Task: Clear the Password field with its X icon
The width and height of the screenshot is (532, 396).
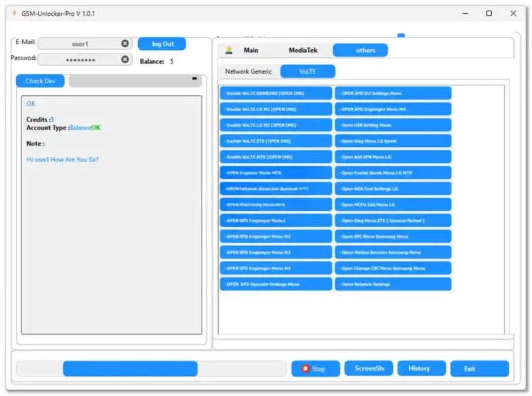Action: pyautogui.click(x=125, y=60)
